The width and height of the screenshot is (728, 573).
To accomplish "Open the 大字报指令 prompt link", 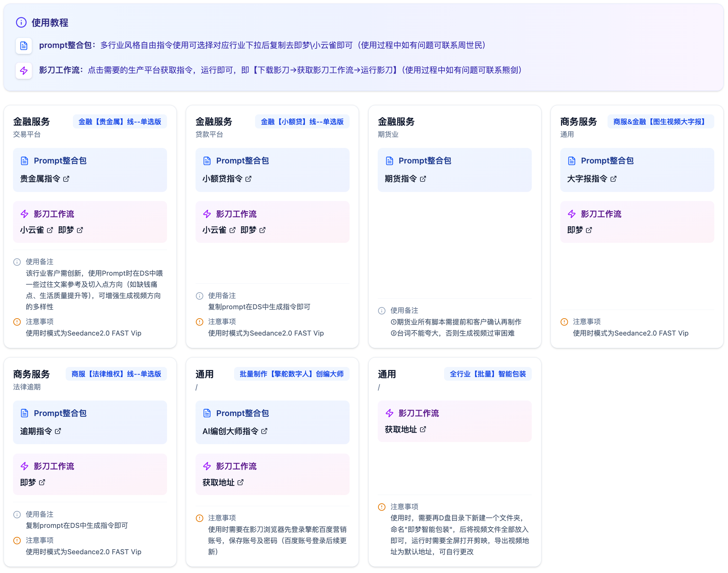I will point(592,179).
